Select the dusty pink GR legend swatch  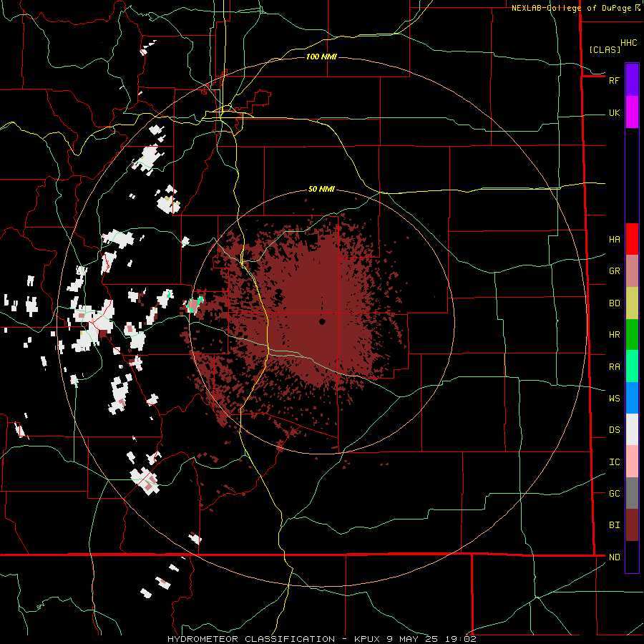click(632, 271)
